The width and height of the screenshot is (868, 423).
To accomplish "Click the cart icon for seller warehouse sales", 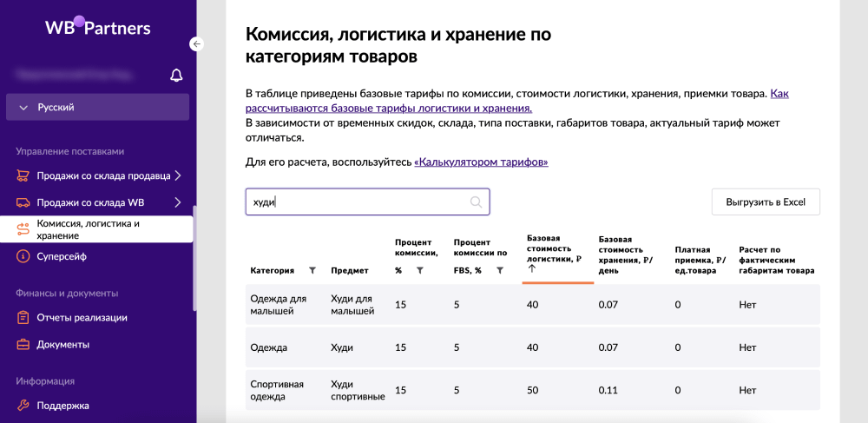I will [23, 176].
